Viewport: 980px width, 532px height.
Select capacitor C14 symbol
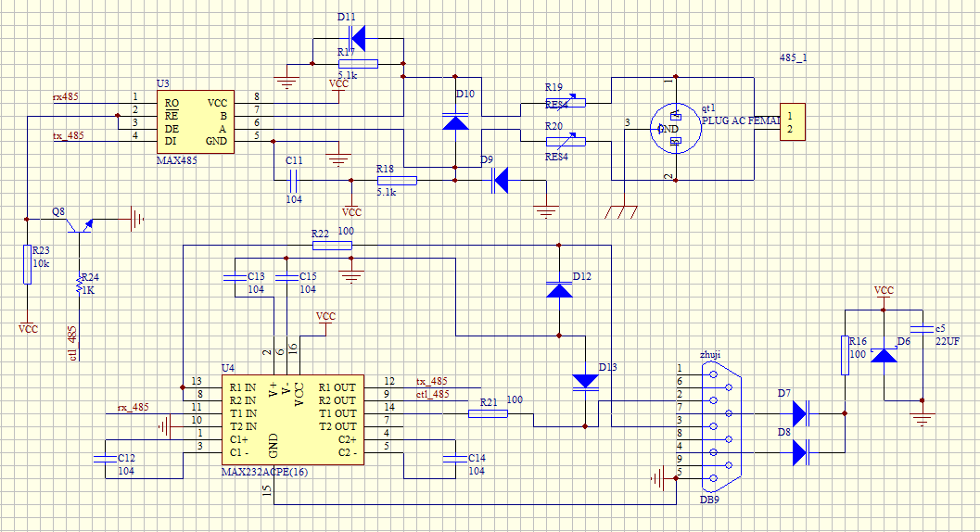[455, 459]
